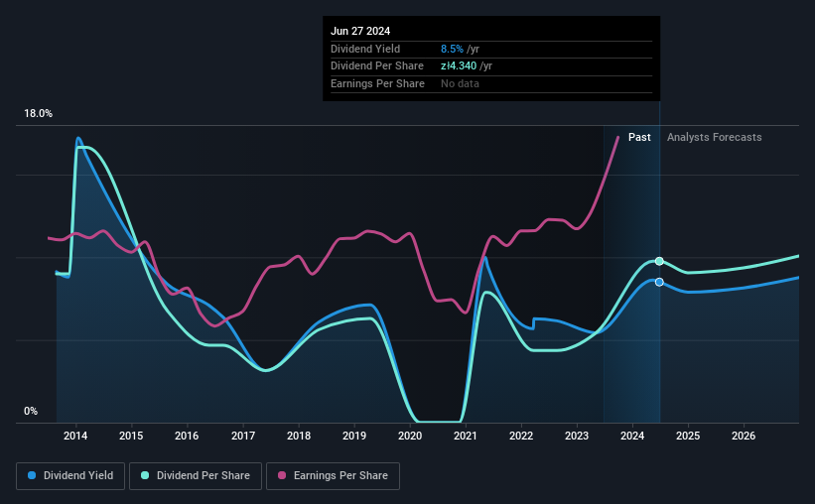Click the 2022 x-axis label

coord(521,436)
